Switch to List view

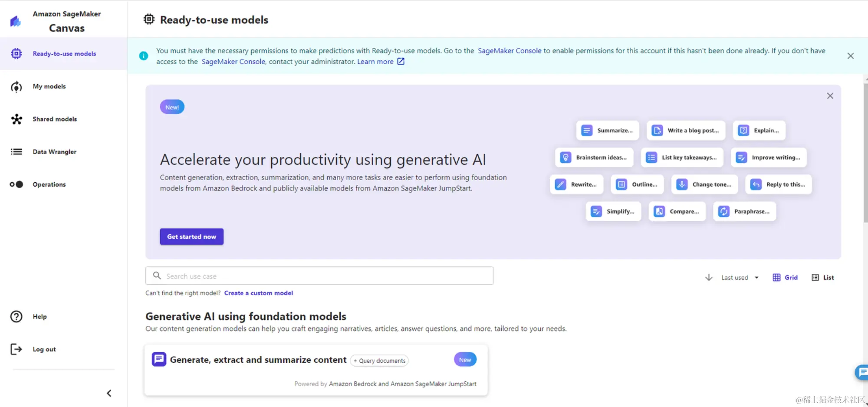tap(823, 278)
